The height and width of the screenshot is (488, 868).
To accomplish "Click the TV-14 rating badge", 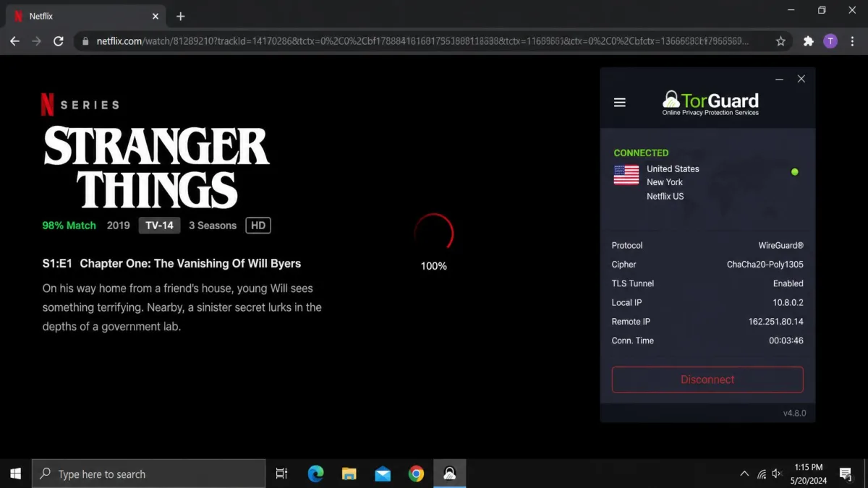I will coord(159,226).
